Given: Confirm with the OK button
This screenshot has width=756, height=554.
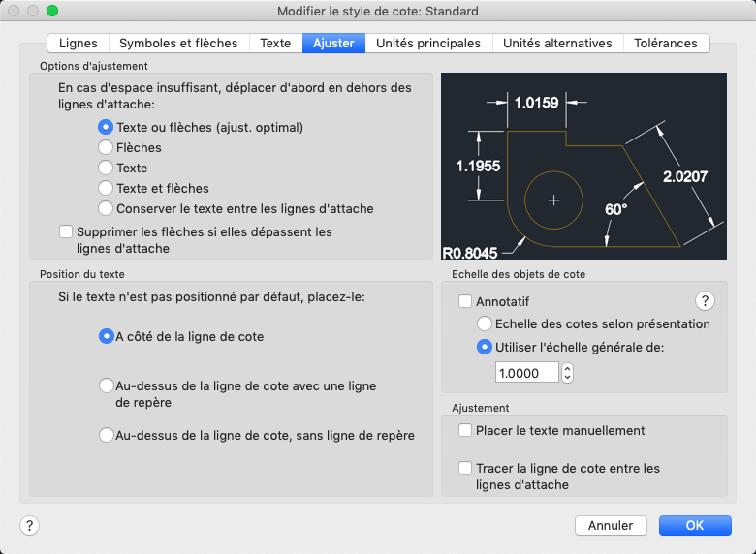Looking at the screenshot, I should tap(695, 525).
